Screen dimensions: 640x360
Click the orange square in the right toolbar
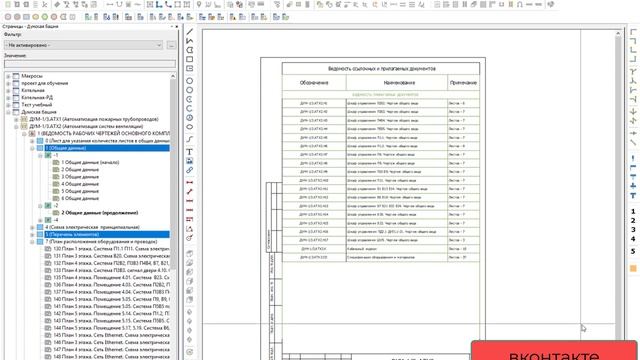point(633,268)
